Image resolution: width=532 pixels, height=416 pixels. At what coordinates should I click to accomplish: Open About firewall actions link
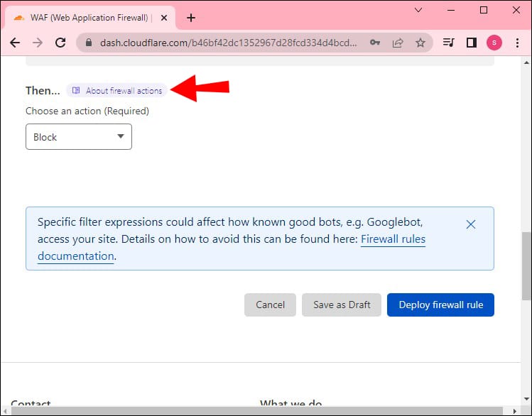tap(118, 91)
